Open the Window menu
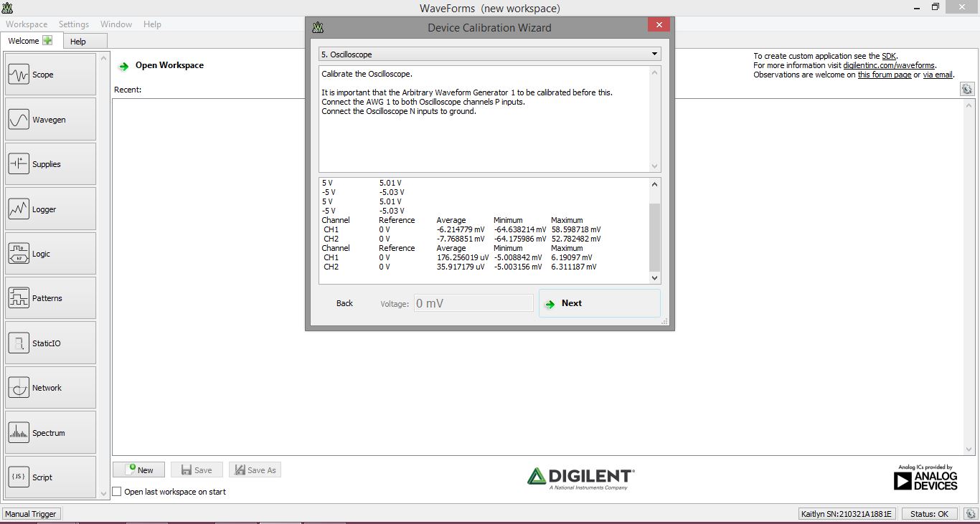980x524 pixels. pos(116,24)
